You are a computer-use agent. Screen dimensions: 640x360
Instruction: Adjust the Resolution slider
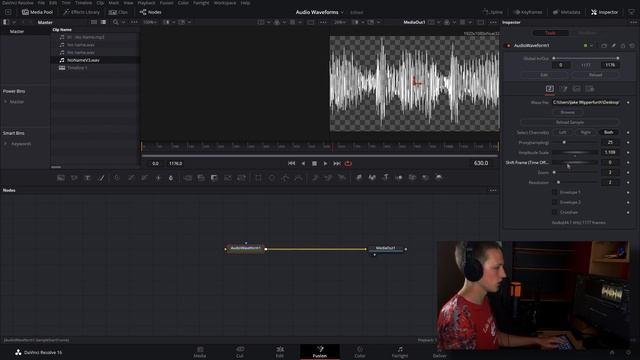(576, 182)
